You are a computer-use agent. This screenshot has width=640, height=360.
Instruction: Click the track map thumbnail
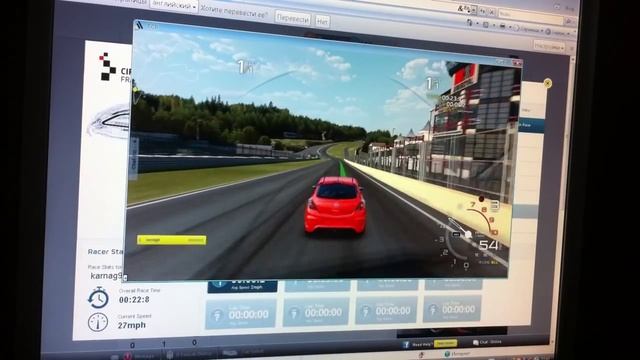click(x=109, y=121)
